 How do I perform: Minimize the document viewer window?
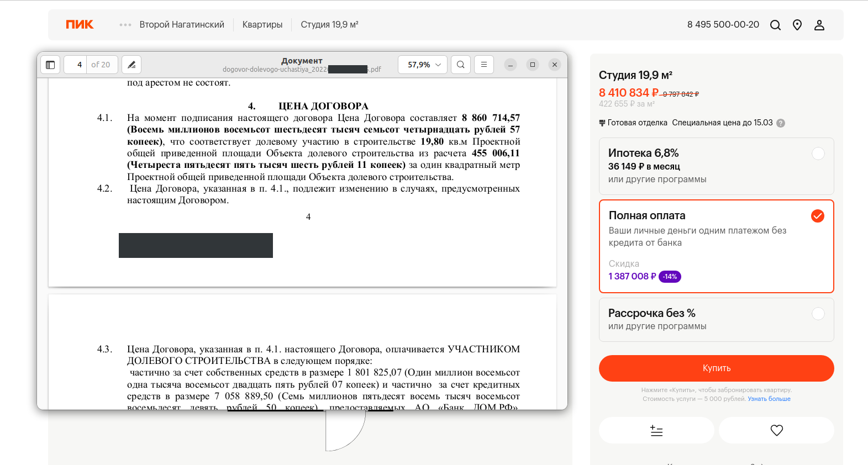(x=511, y=65)
